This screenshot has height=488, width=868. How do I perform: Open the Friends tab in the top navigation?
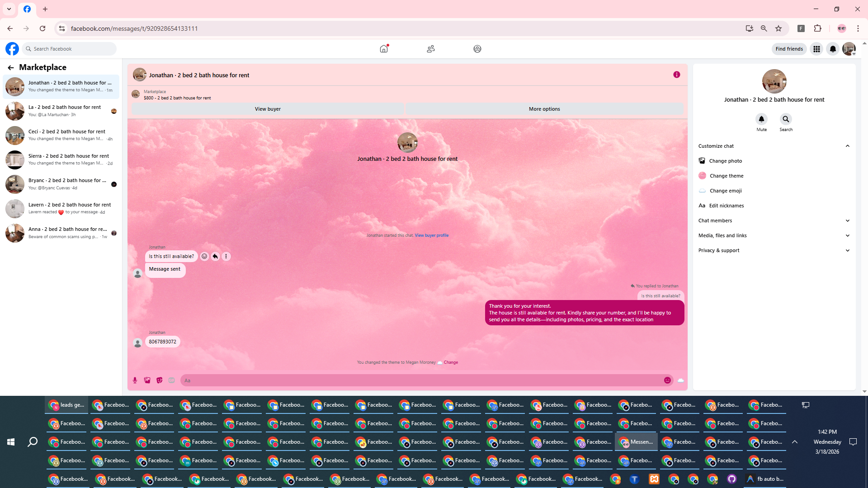(430, 49)
